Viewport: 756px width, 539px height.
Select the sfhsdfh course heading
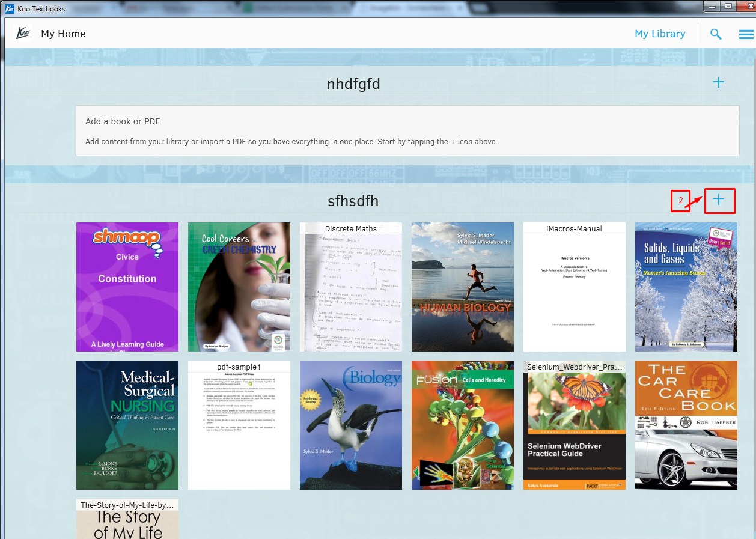(353, 201)
